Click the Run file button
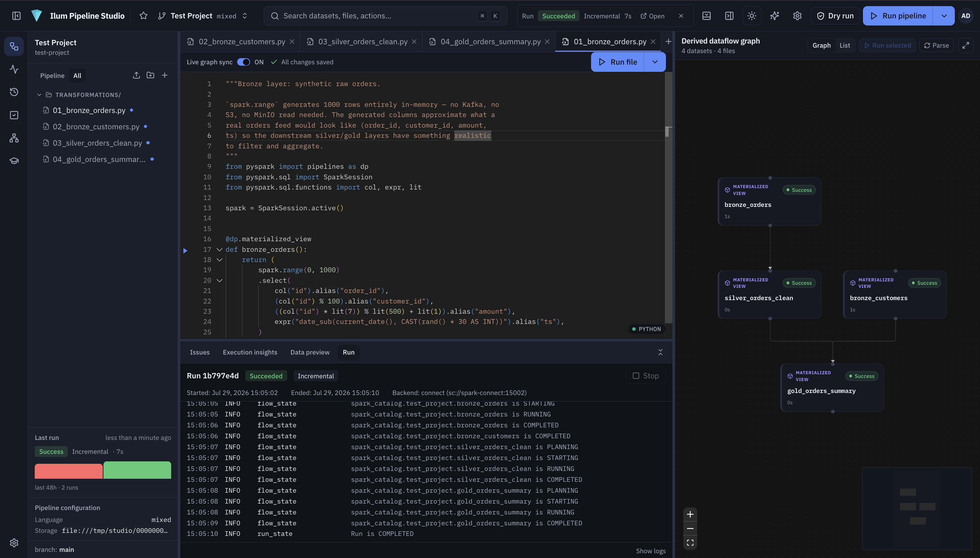Screen dimensions: 980x558 (x=618, y=62)
